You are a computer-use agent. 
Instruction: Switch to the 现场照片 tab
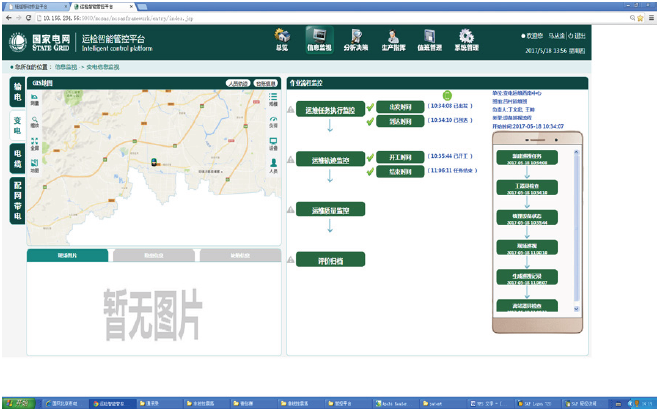point(67,256)
